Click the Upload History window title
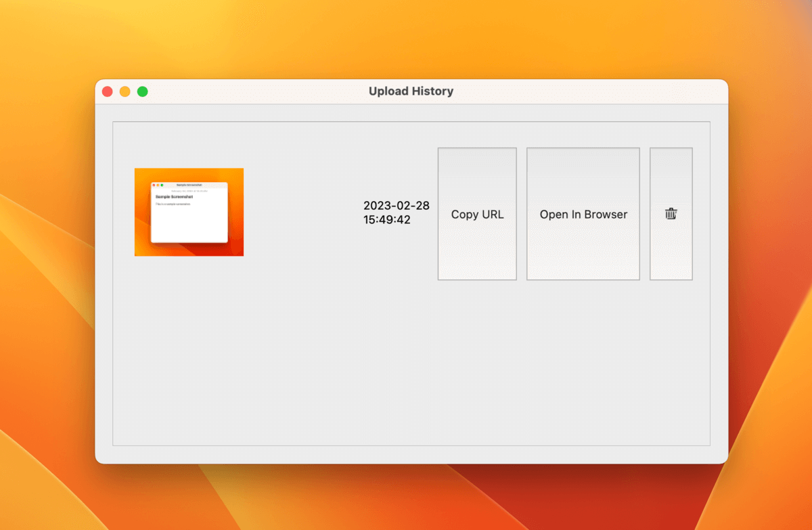812x530 pixels. tap(411, 91)
